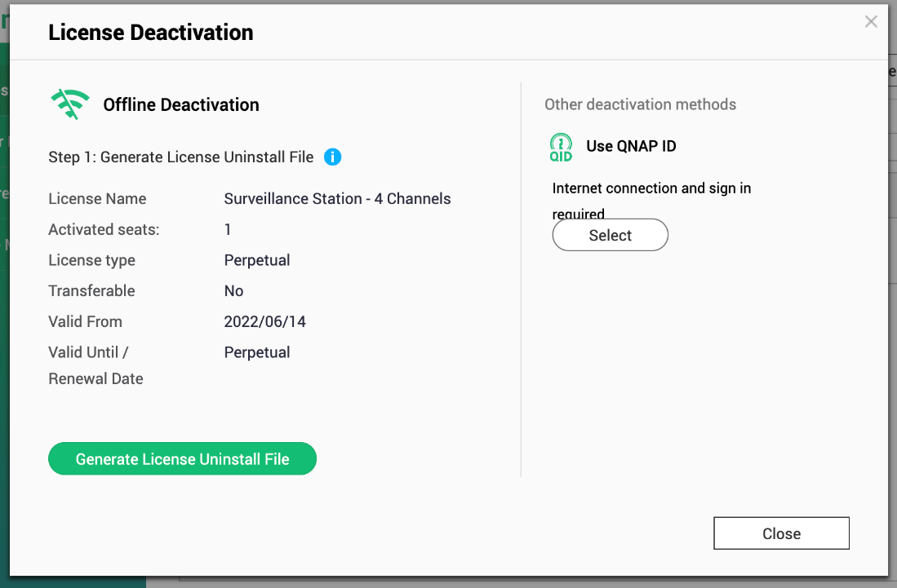
Task: Click the Other deactivation methods text
Action: [640, 104]
